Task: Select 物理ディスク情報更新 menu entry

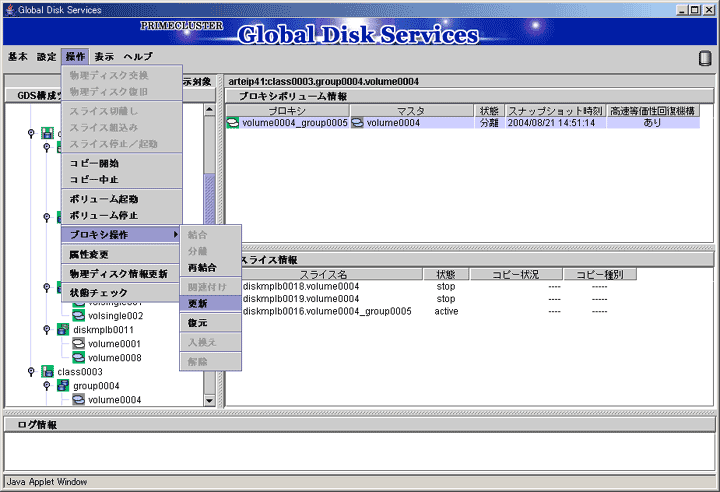Action: coord(122,274)
